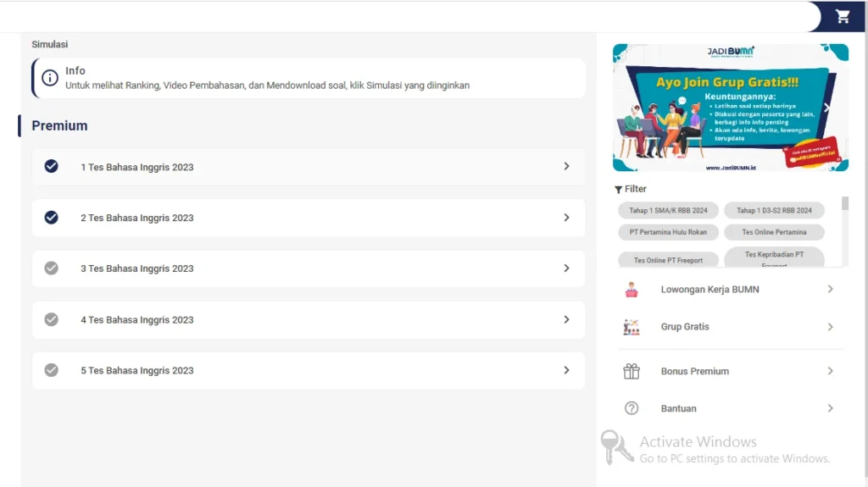Click the Lowongan Kerja BUMN worker icon
The width and height of the screenshot is (868, 487).
tap(632, 290)
